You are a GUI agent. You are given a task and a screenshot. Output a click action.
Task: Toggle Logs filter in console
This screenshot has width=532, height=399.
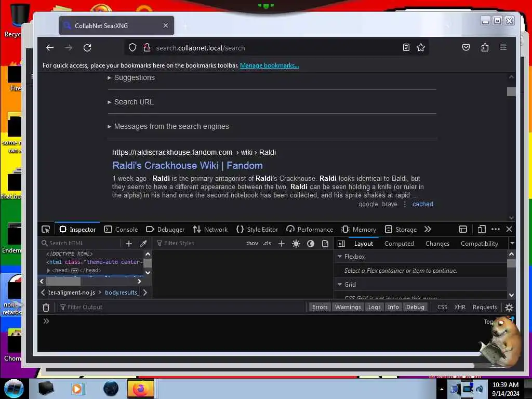pyautogui.click(x=374, y=307)
